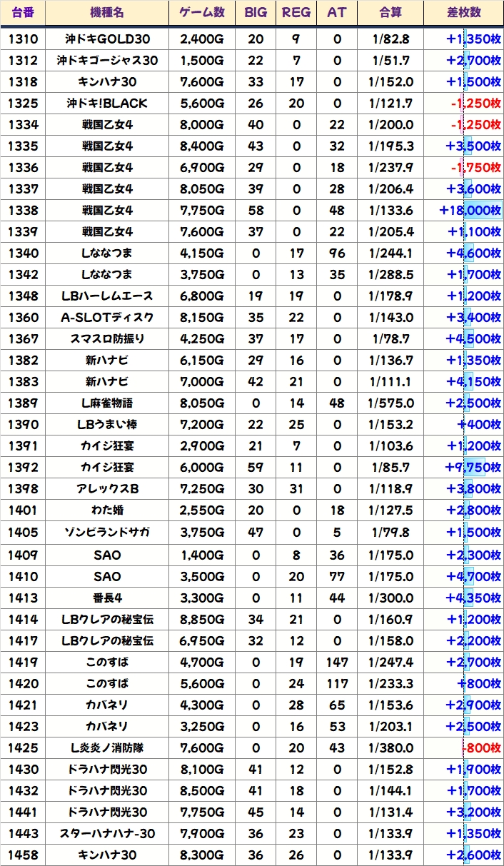Click the BIG column header

[255, 13]
